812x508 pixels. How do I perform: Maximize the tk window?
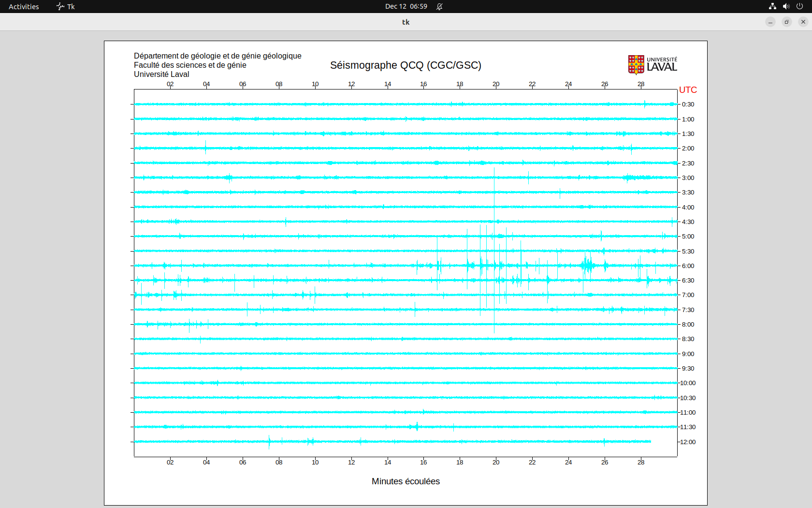(x=787, y=22)
